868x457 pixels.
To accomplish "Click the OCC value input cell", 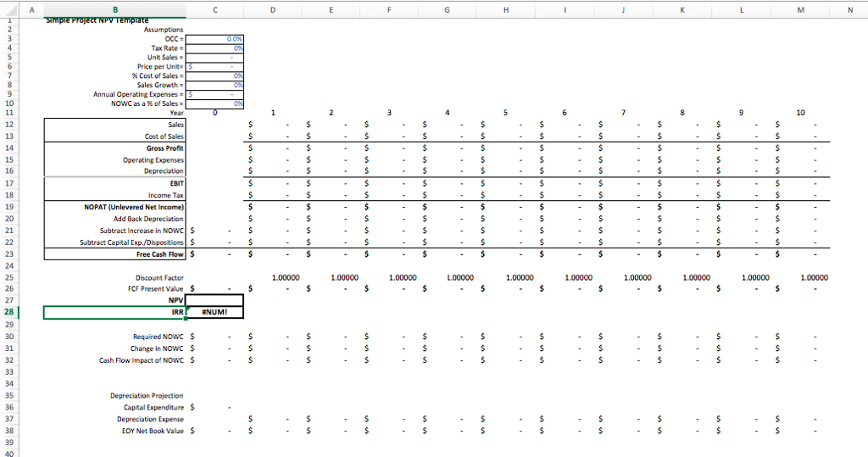I will tap(214, 39).
